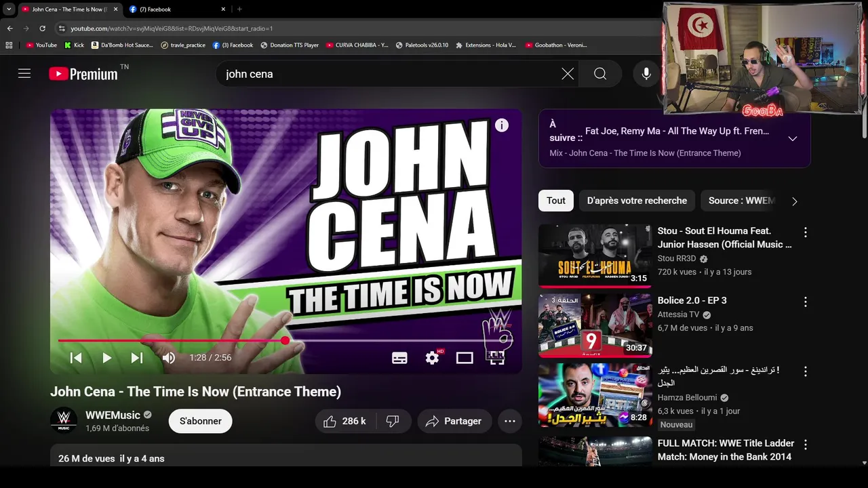Play the John Cena video

tap(106, 358)
